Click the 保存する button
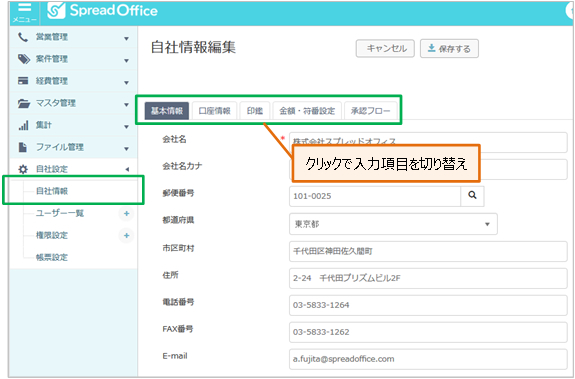The height and width of the screenshot is (379, 575). coord(449,49)
